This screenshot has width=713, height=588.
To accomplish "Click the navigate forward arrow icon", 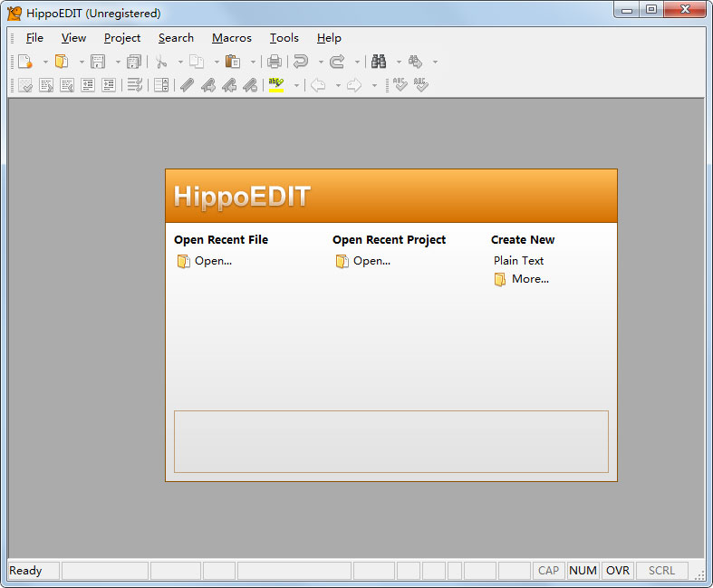I will tap(354, 85).
